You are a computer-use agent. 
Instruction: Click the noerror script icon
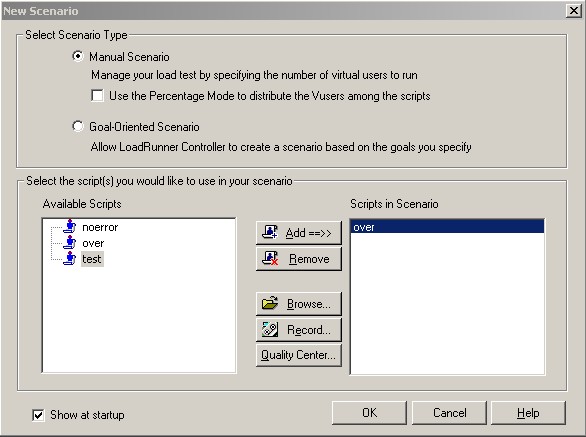[70, 227]
